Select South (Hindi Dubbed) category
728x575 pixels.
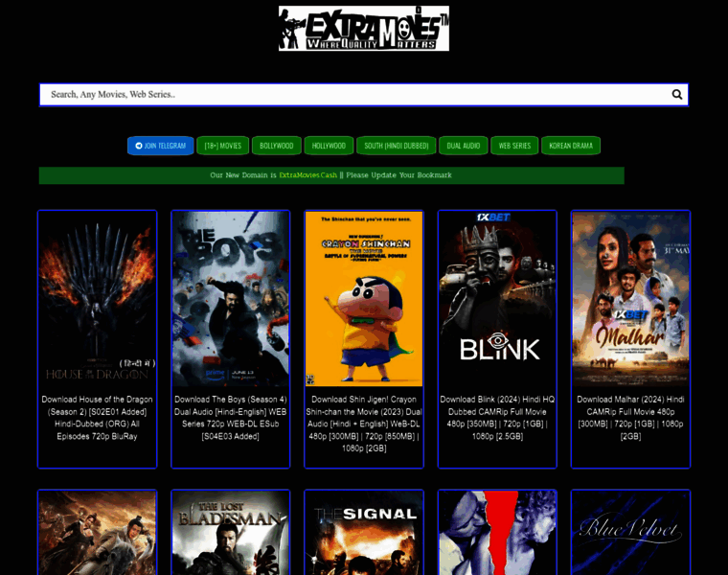[x=396, y=146]
